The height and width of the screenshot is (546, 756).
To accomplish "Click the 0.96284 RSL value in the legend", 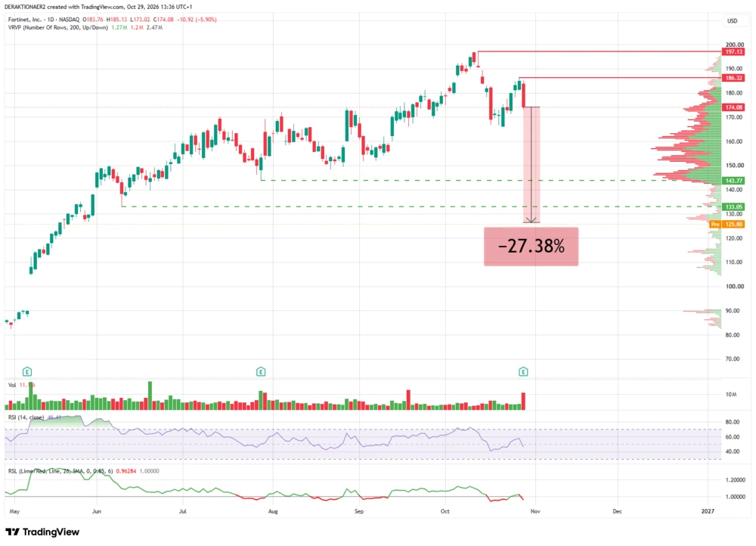I will pos(126,471).
